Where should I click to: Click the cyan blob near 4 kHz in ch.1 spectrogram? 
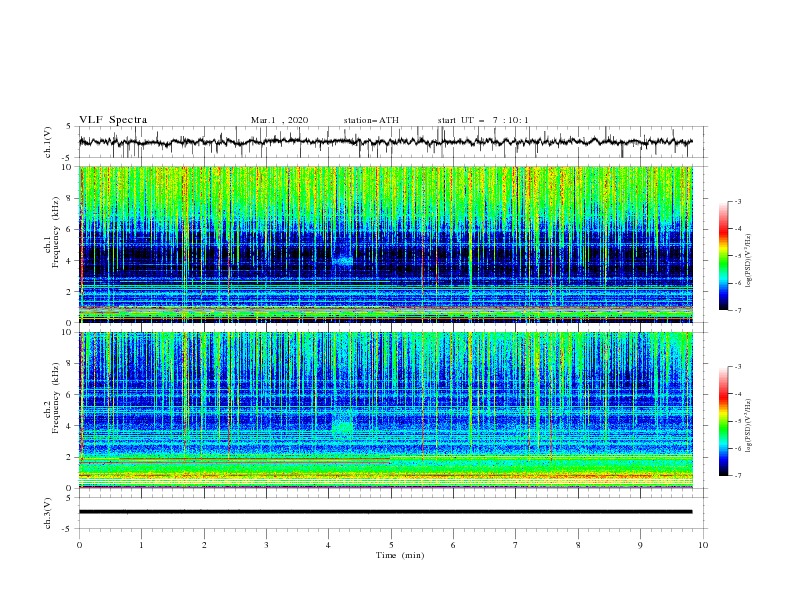pyautogui.click(x=344, y=260)
